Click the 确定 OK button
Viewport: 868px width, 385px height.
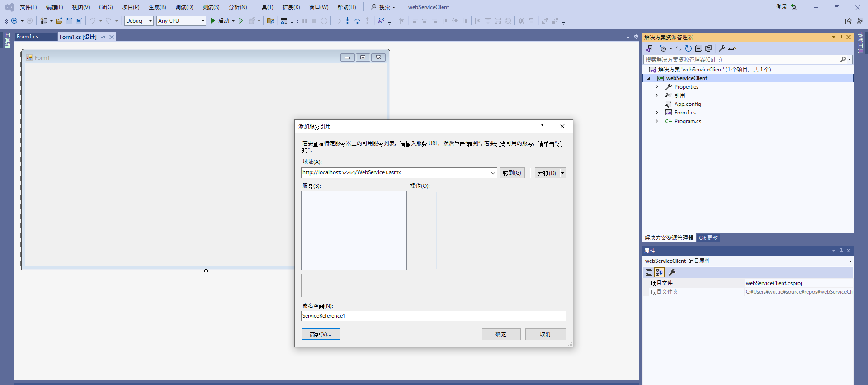tap(501, 334)
